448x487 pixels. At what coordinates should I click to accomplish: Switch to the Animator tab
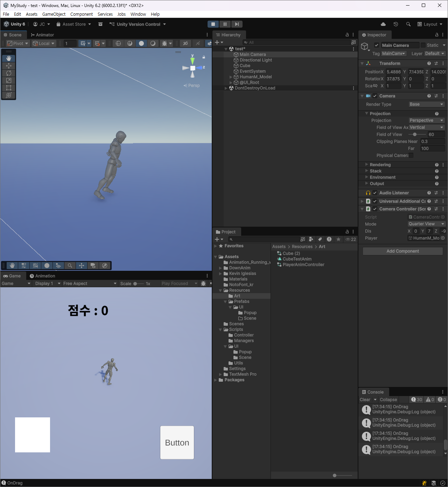coord(42,35)
